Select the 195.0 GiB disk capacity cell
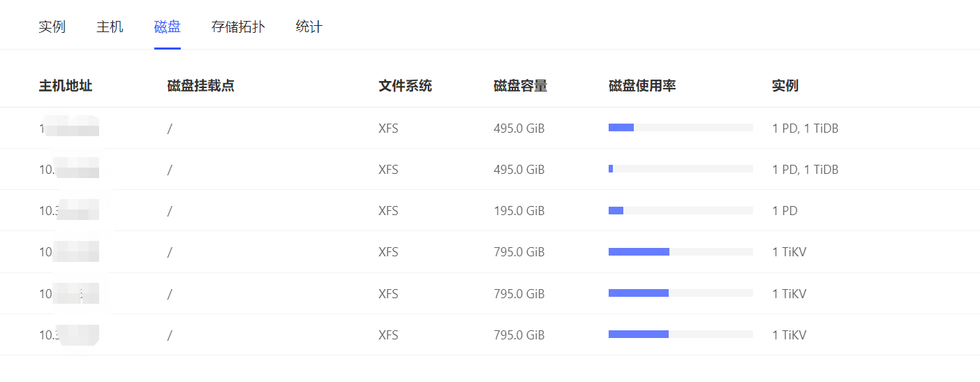 tap(519, 211)
